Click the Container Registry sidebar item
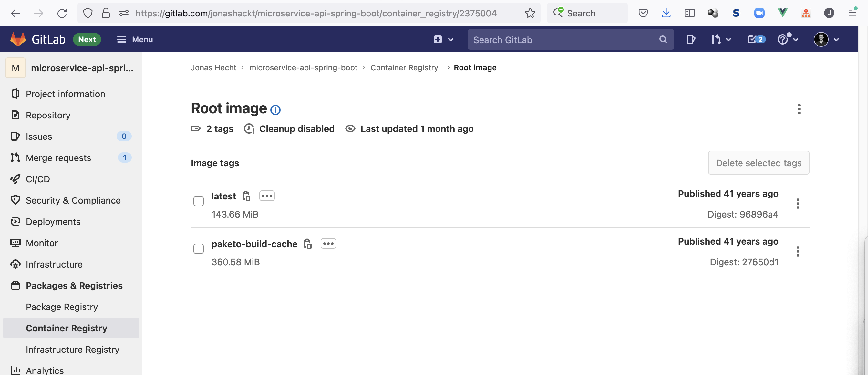 67,328
